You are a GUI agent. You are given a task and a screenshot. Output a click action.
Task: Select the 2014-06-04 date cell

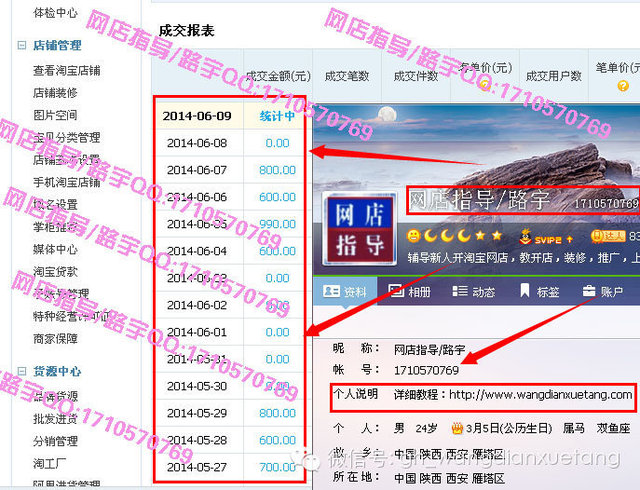coord(197,251)
